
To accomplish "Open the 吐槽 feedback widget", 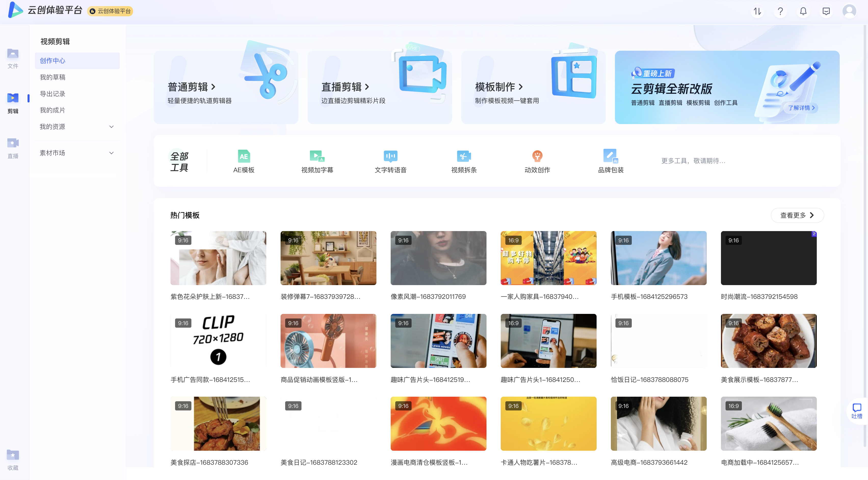I will (x=857, y=411).
